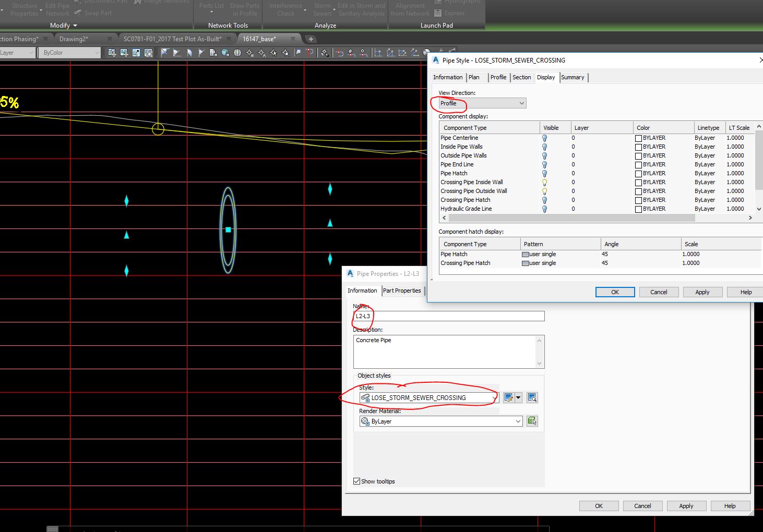Click the edit style pencil icon beside Style dropdown
This screenshot has width=763, height=532.
point(509,397)
